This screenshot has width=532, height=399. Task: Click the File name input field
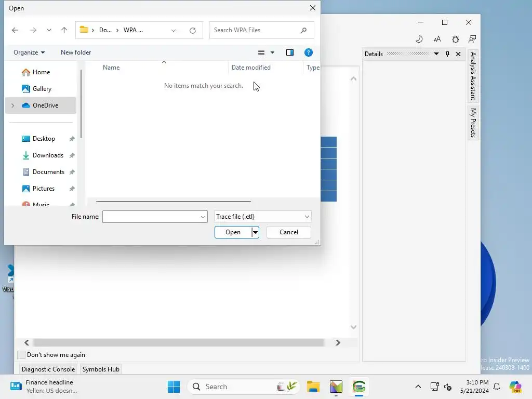(x=151, y=217)
